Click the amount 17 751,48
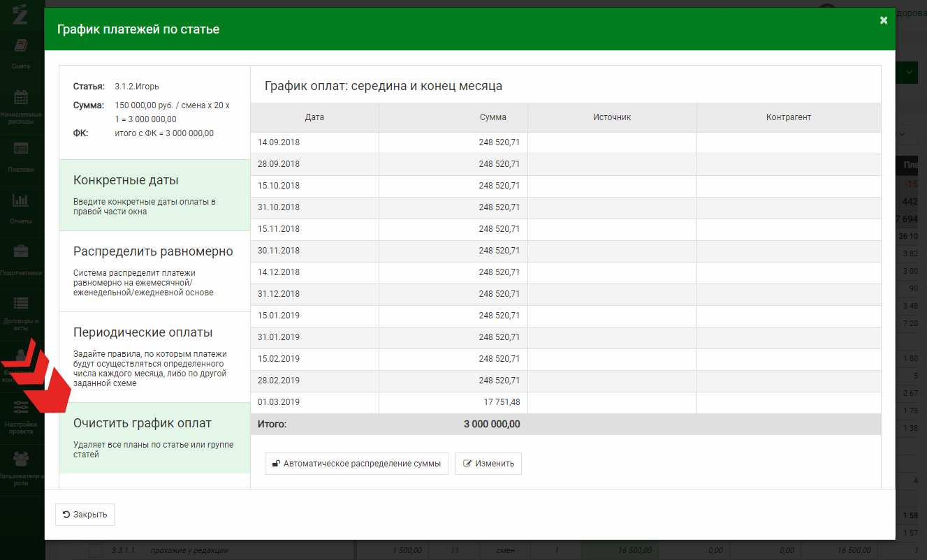Screen dimensions: 927x560 [501, 402]
